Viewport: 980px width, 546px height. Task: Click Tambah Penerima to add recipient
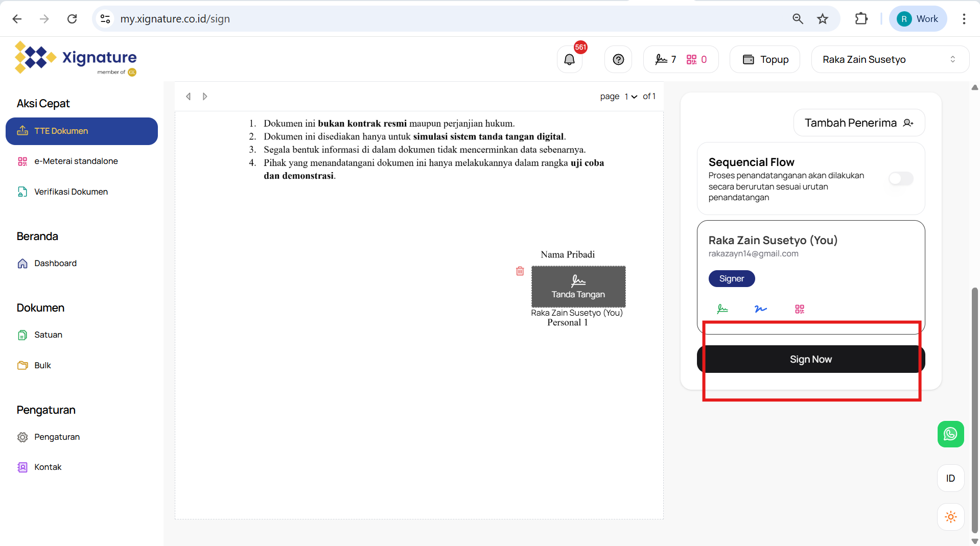[858, 123]
